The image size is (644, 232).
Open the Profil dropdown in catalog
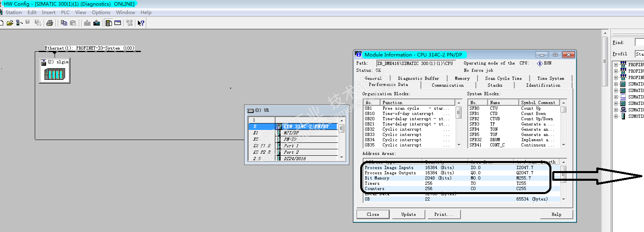(639, 54)
